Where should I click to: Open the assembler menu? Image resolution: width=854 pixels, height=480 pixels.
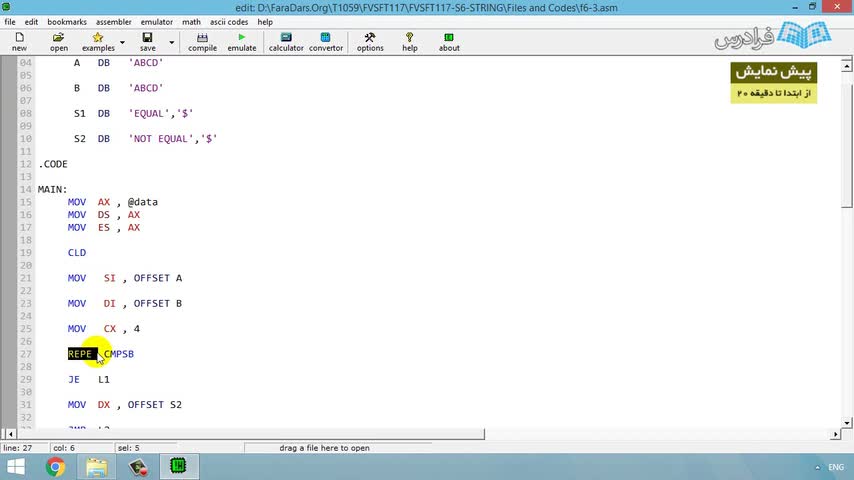114,22
